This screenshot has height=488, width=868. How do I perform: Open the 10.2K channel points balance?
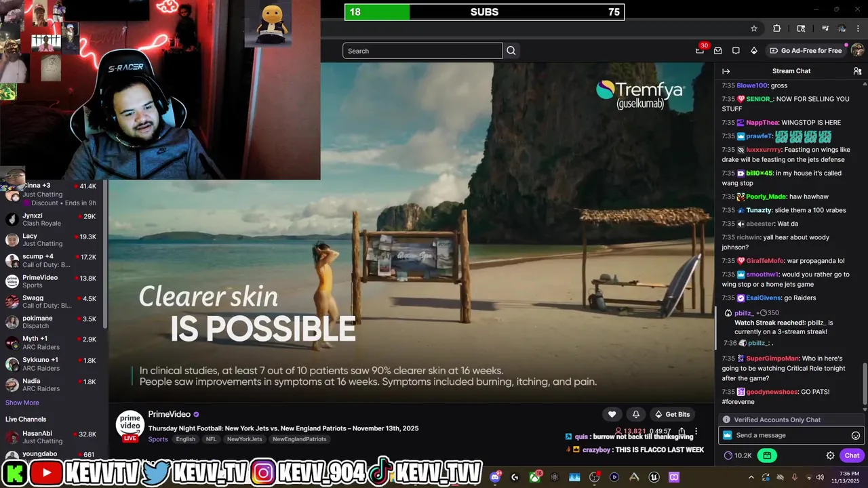(738, 455)
